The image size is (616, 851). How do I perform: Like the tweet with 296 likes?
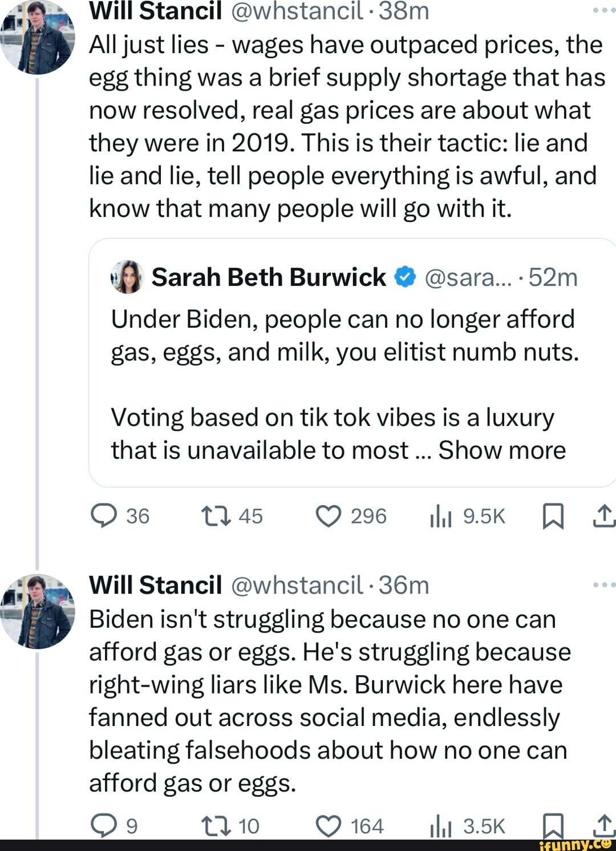(329, 516)
